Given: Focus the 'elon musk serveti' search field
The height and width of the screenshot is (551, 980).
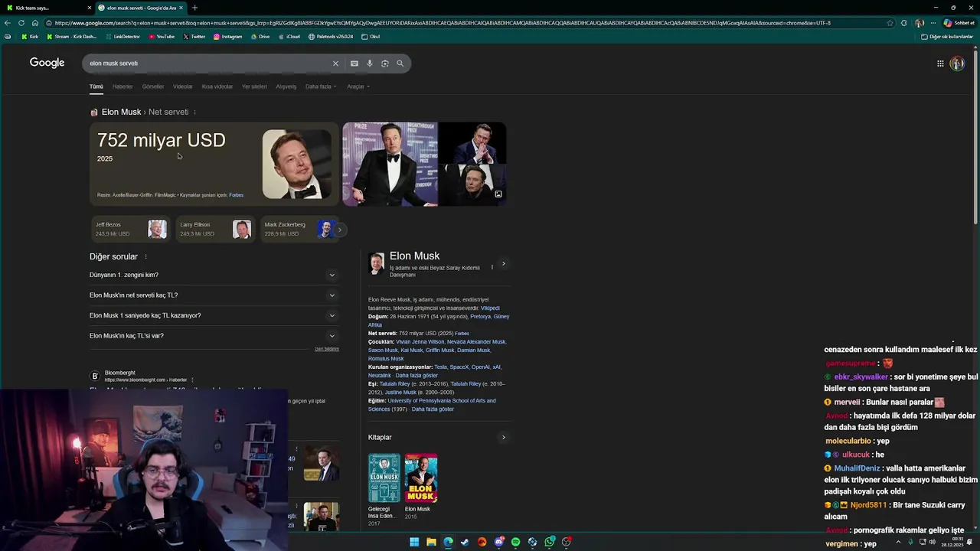Looking at the screenshot, I should click(x=207, y=64).
